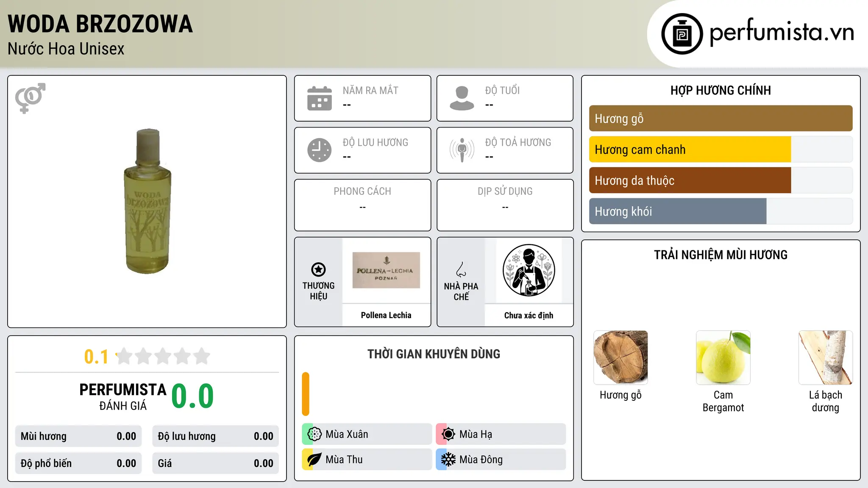The width and height of the screenshot is (868, 488).
Task: Click the THƯƠNG HIỆU label
Action: (x=318, y=291)
